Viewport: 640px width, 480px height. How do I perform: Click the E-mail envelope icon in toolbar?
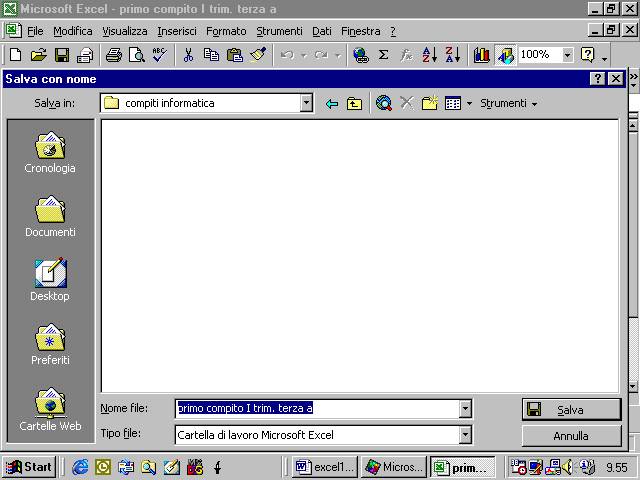[85, 54]
